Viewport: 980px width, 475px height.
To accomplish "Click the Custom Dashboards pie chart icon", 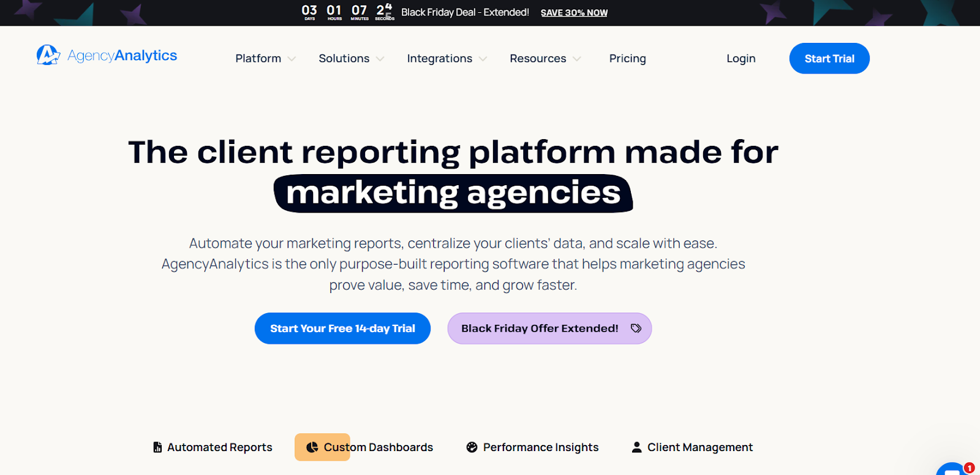I will coord(312,447).
